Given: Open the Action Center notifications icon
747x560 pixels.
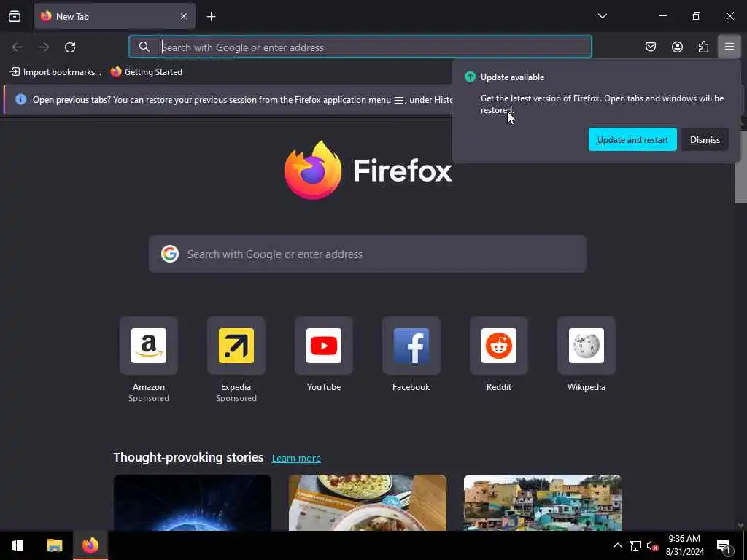Looking at the screenshot, I should (x=724, y=545).
